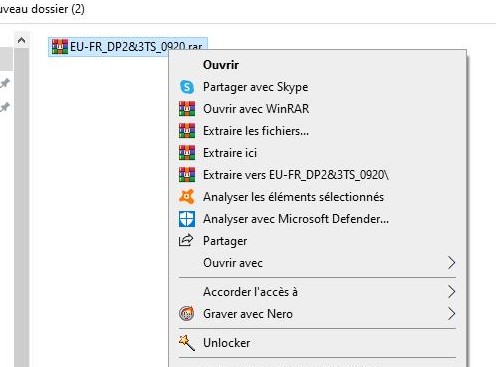The height and width of the screenshot is (367, 496).
Task: Click the share arrow icon beside Partager
Action: click(186, 240)
